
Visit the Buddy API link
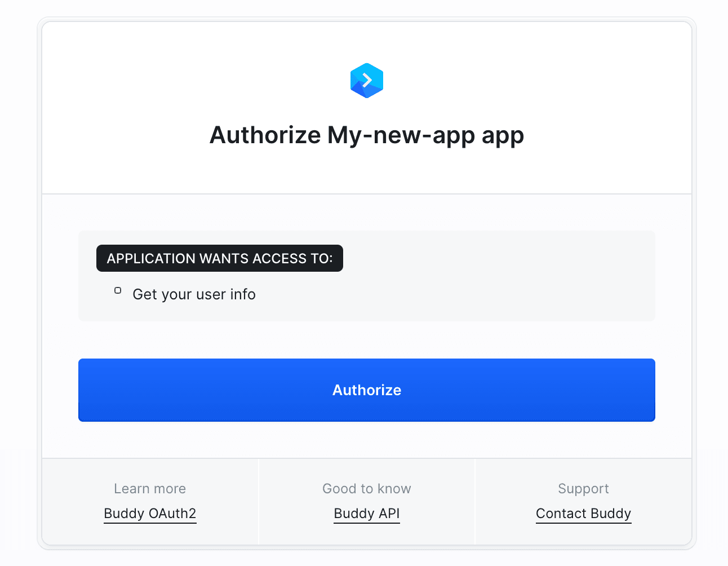click(366, 514)
